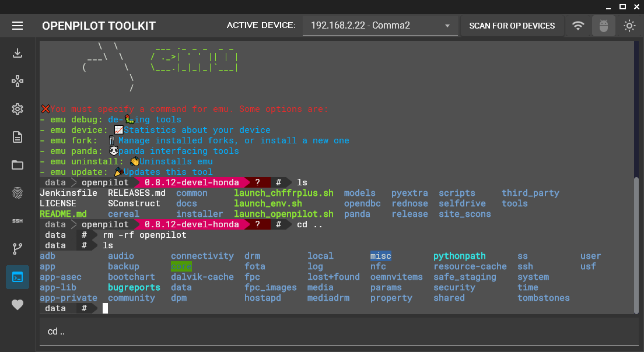The image size is (644, 352).
Task: Click 'site_scons' directory name
Action: [x=464, y=214]
